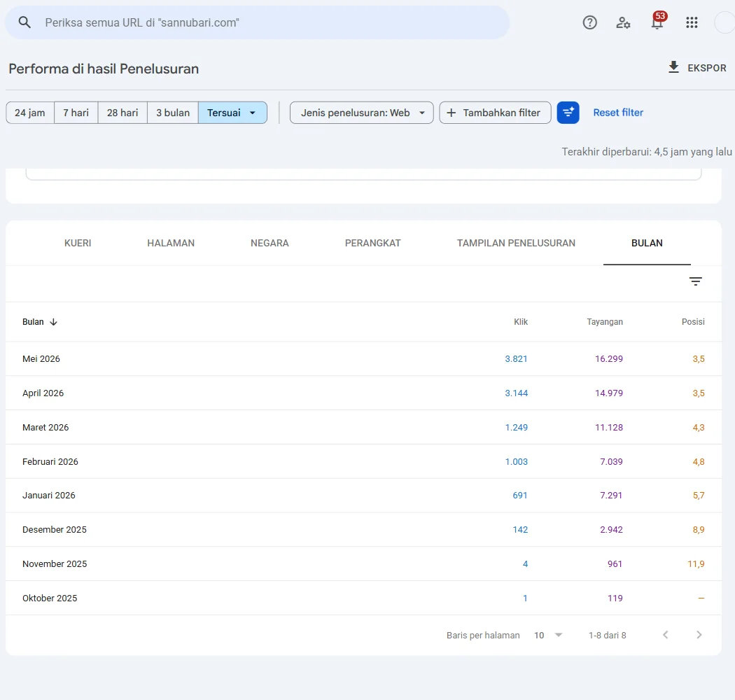Click the 11.128 impressions value
Image resolution: width=735 pixels, height=700 pixels.
(x=609, y=428)
